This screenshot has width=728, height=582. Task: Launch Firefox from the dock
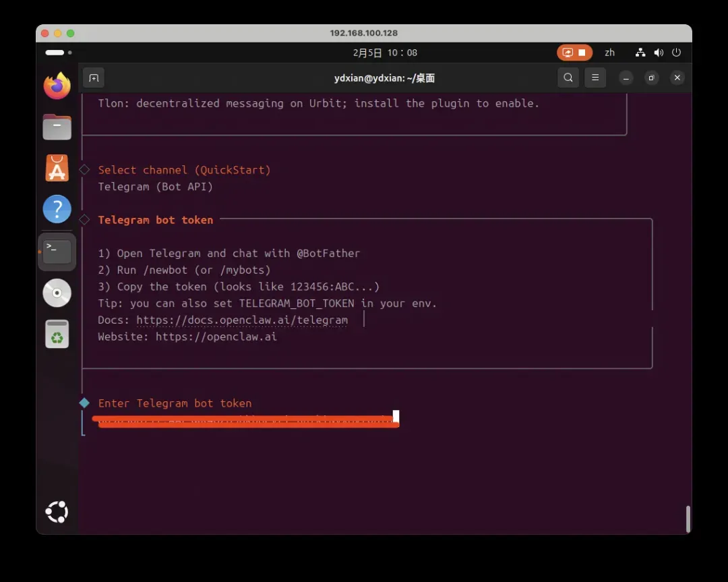[x=57, y=86]
